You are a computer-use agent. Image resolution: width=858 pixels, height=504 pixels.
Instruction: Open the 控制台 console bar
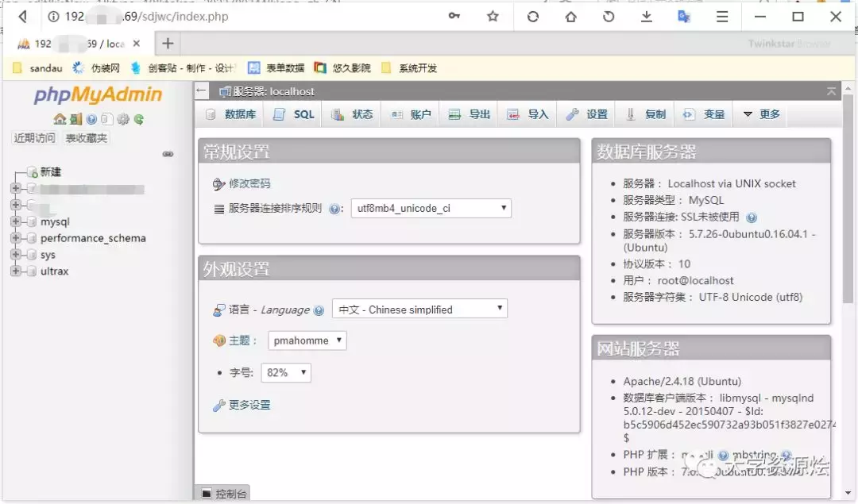pos(224,494)
